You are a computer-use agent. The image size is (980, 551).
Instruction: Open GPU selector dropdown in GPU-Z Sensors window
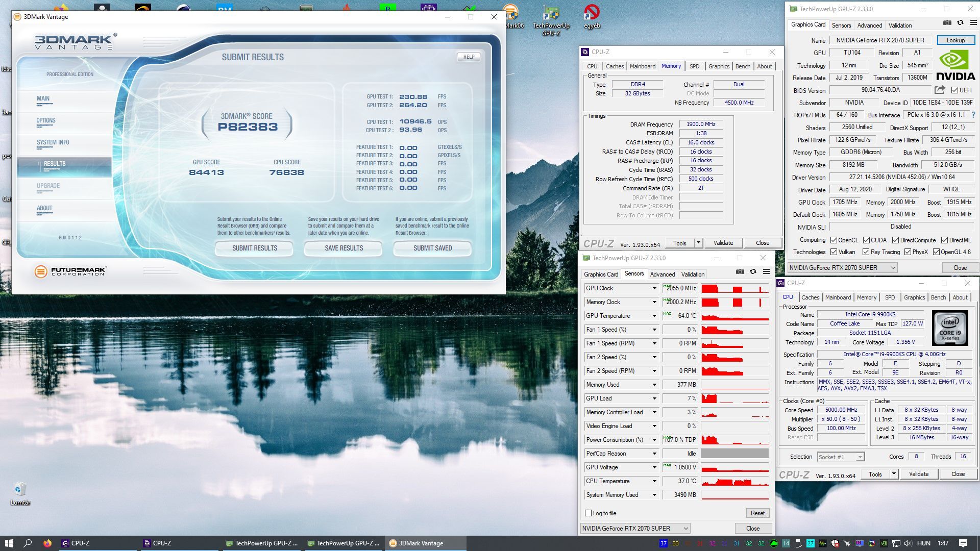pyautogui.click(x=635, y=529)
